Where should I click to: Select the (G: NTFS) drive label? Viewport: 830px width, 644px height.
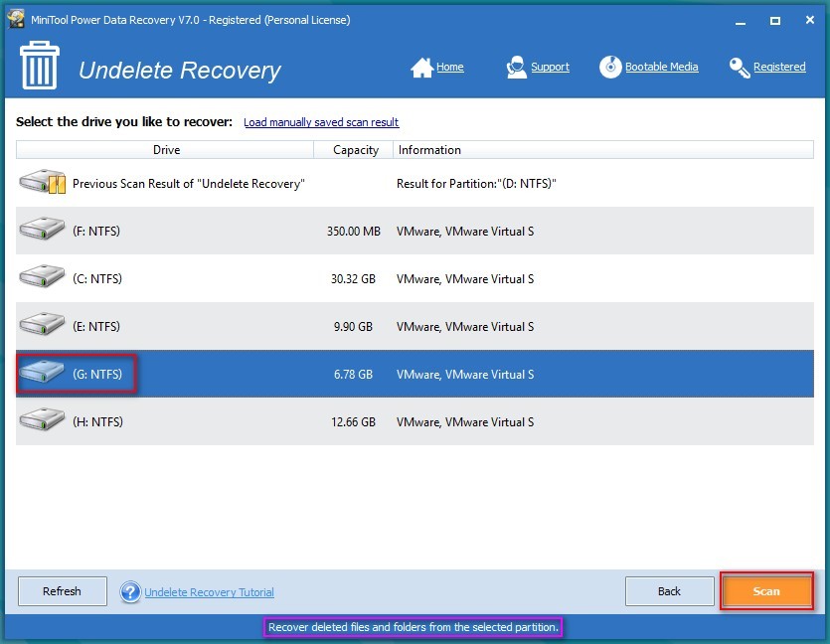pos(97,374)
